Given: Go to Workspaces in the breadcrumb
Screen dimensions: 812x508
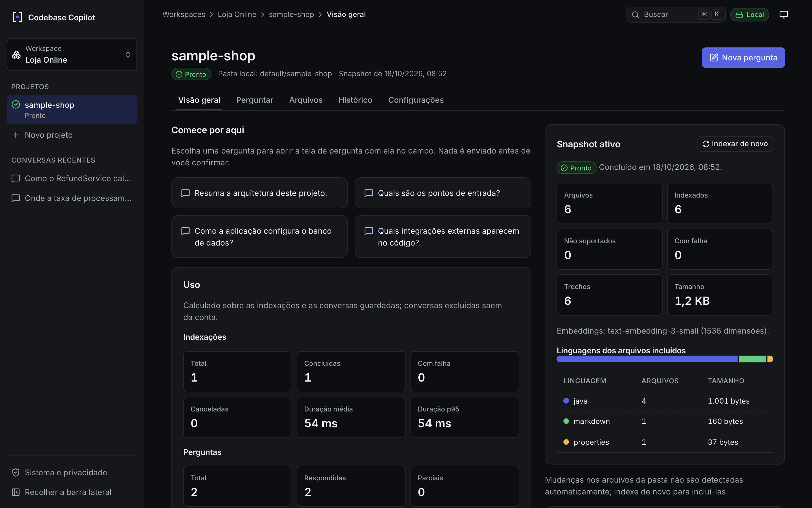Looking at the screenshot, I should (184, 14).
